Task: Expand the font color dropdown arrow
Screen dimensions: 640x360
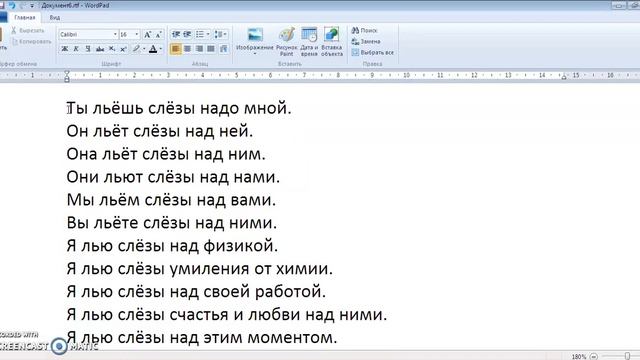Action: [x=161, y=49]
